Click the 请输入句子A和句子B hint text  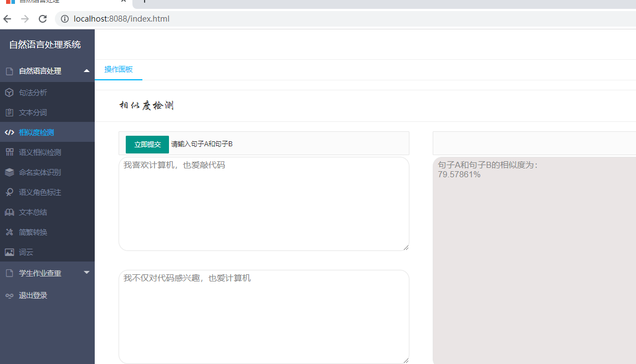pos(202,144)
